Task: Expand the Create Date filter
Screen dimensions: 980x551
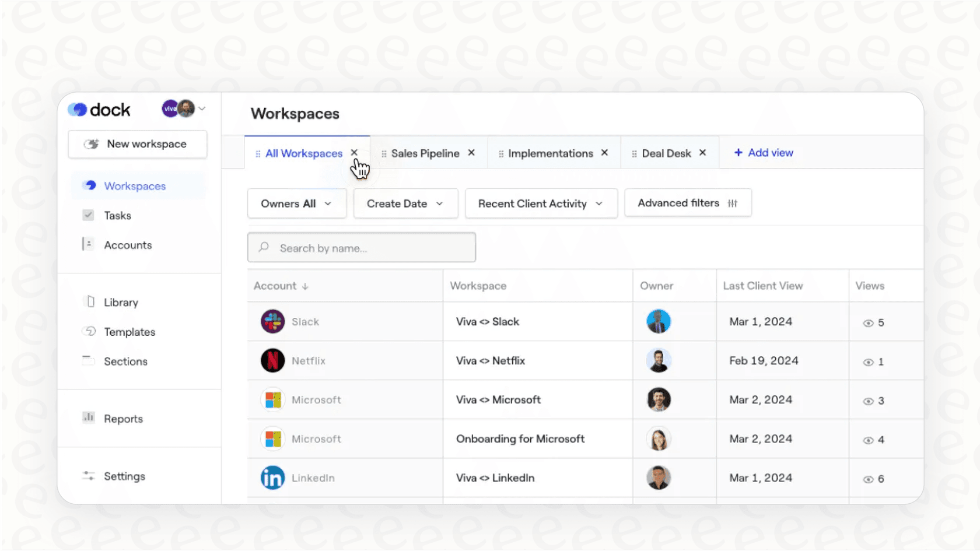Action: (405, 203)
